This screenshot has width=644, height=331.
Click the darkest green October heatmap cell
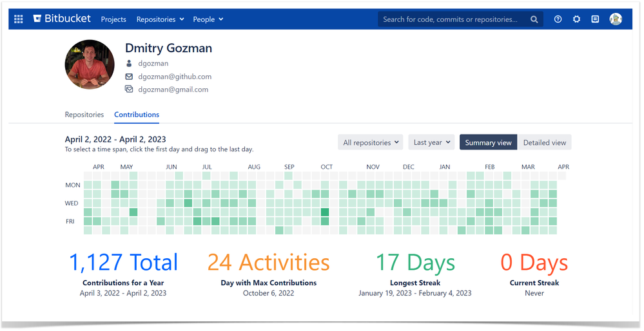click(325, 212)
